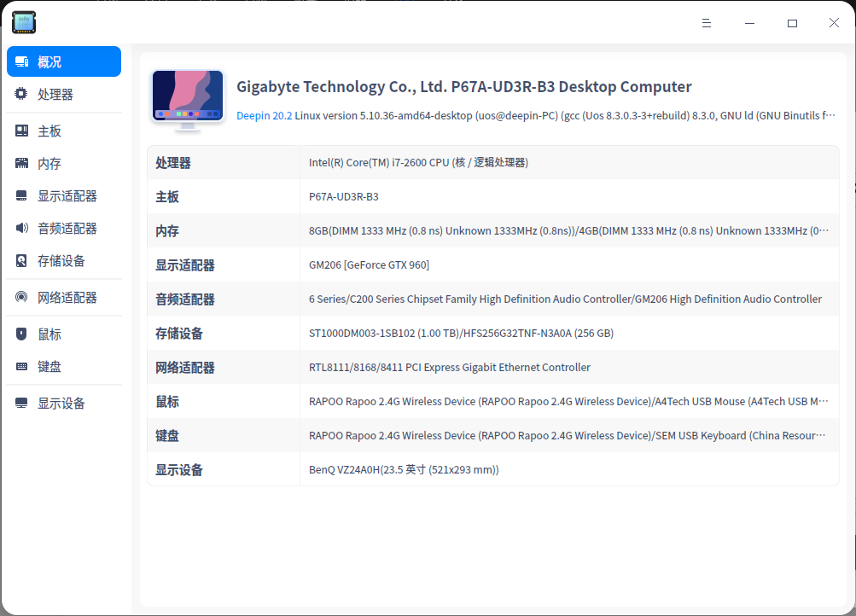Click the 主板 motherboard icon in sidebar
The image size is (856, 616).
(21, 131)
